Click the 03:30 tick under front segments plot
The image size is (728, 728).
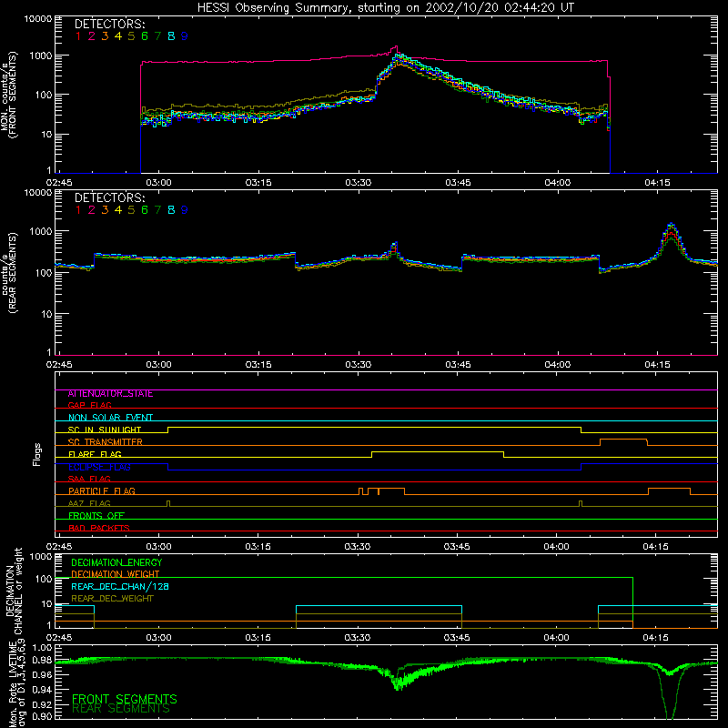click(358, 183)
